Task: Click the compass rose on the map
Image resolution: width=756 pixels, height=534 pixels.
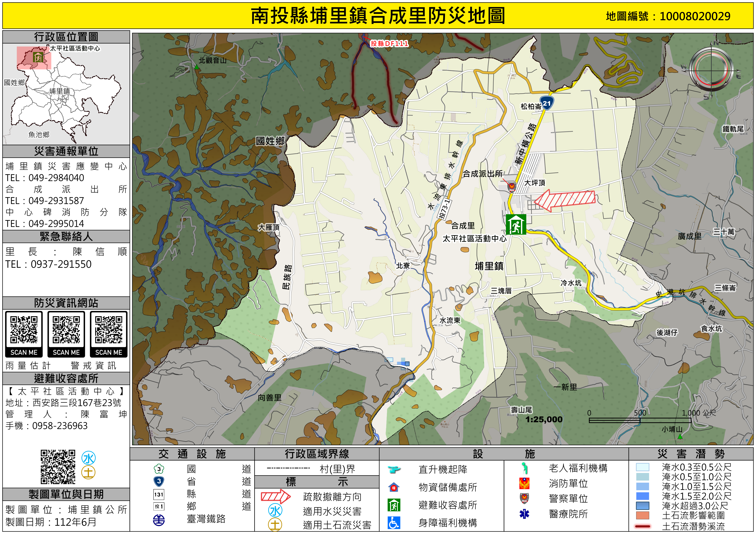Action: [x=711, y=70]
